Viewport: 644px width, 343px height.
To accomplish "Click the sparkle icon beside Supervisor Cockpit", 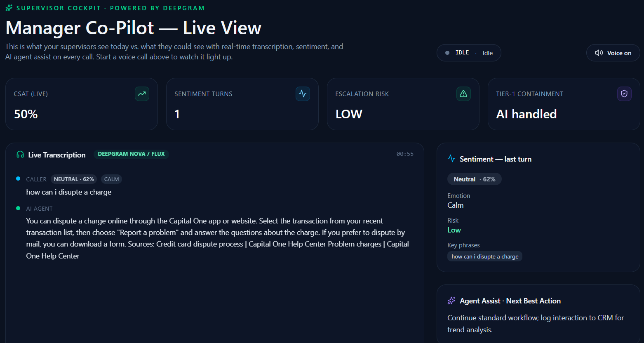I will 9,8.
